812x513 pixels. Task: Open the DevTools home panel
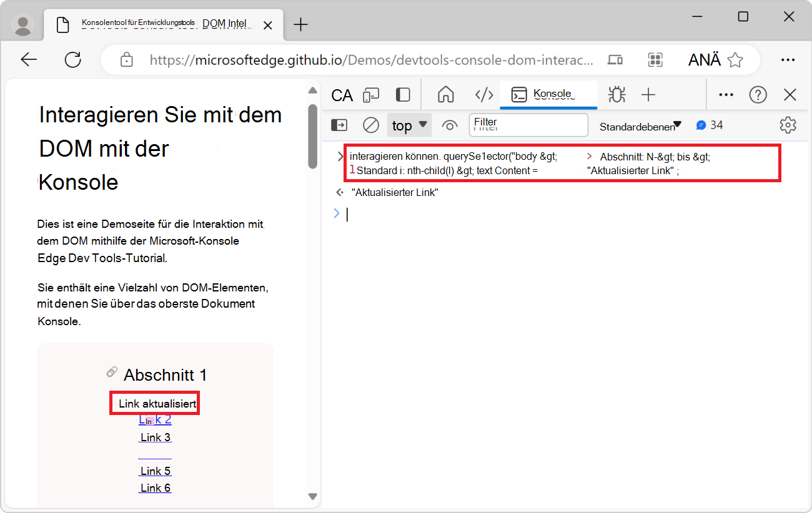[446, 95]
